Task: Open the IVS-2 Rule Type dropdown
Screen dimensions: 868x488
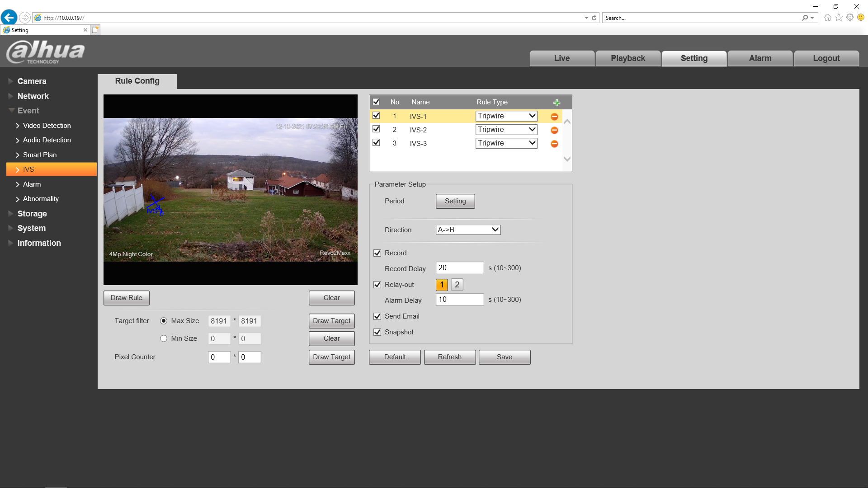Action: 506,130
